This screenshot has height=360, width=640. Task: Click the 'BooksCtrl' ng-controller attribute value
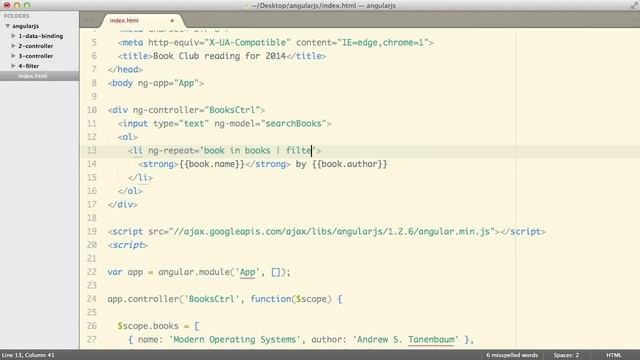pos(232,110)
